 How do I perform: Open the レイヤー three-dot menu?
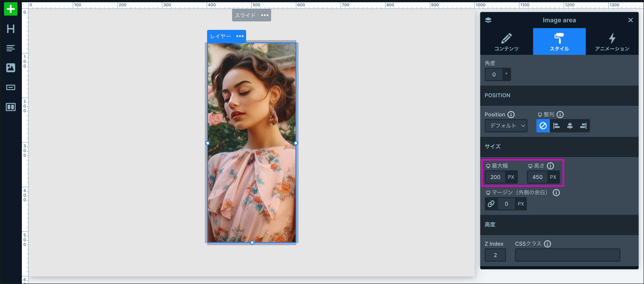(x=240, y=36)
